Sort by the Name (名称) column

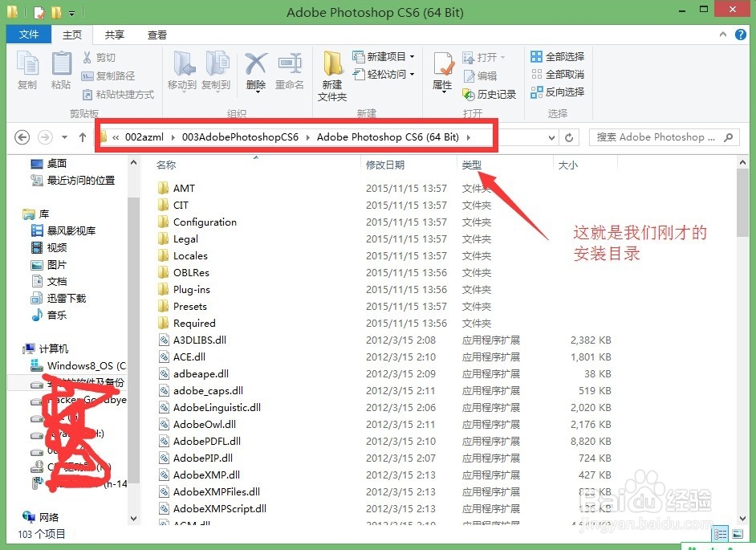pos(166,165)
